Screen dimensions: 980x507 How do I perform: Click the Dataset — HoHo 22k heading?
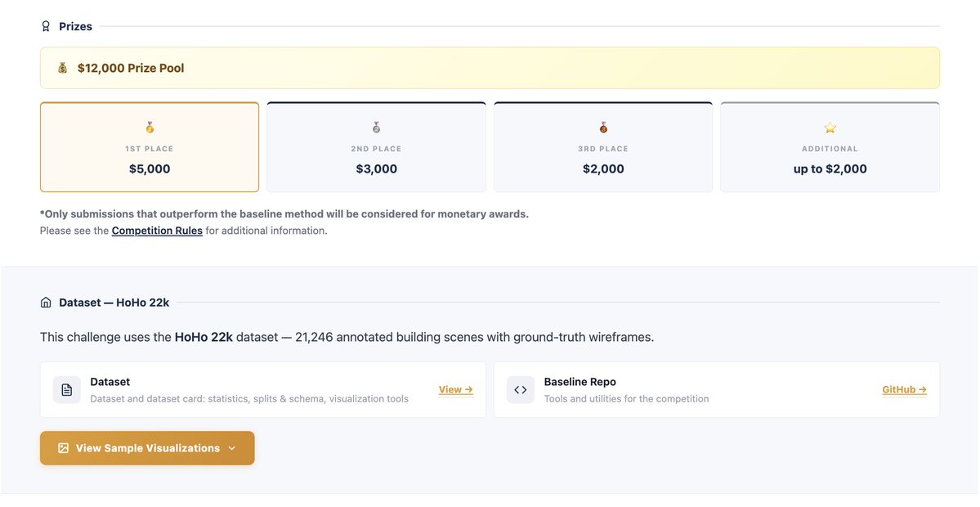pos(114,303)
